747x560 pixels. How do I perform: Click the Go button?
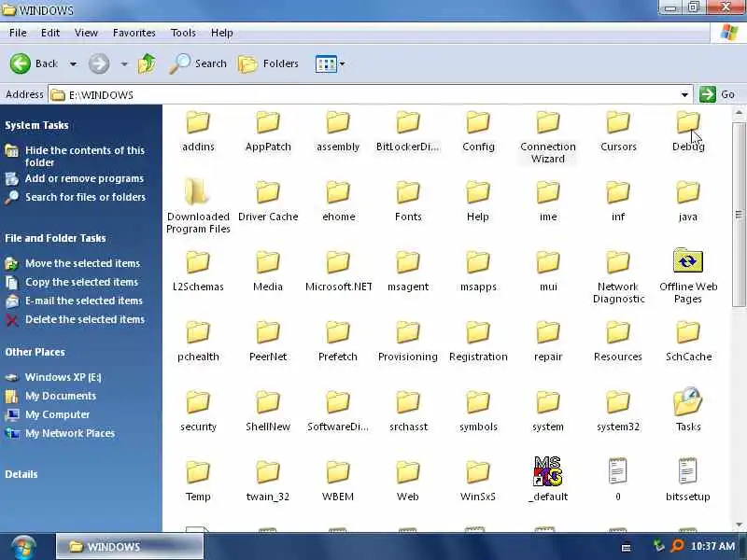717,94
